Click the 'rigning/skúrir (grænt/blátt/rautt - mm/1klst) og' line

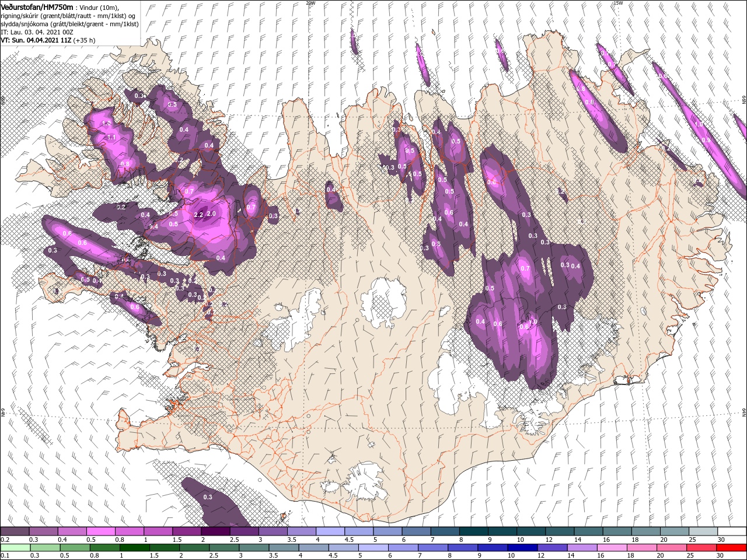(x=68, y=16)
